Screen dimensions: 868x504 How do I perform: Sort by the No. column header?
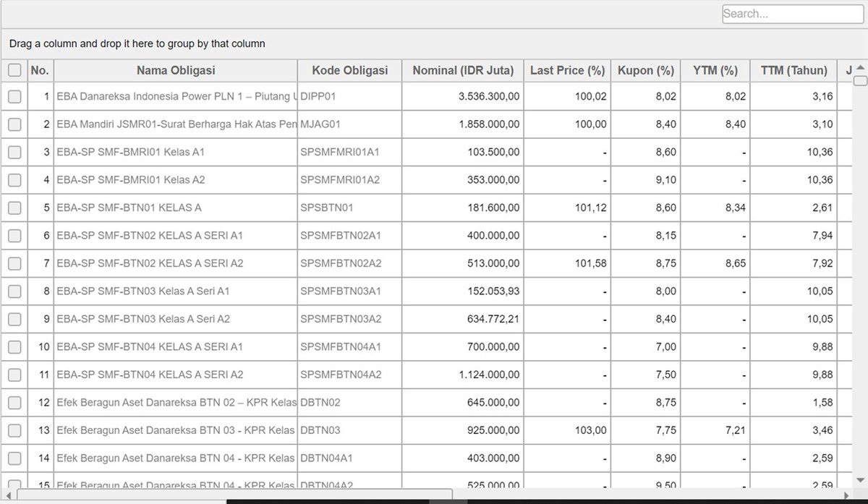click(x=41, y=70)
